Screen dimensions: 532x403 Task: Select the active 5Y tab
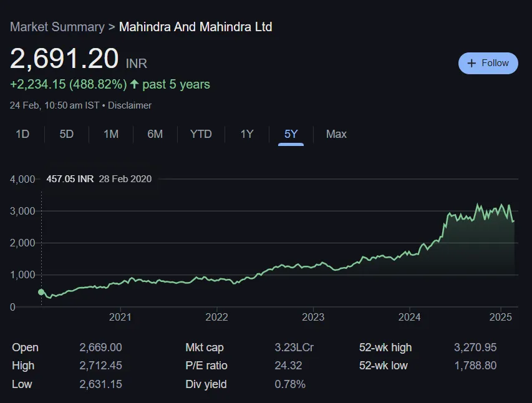[x=291, y=134]
